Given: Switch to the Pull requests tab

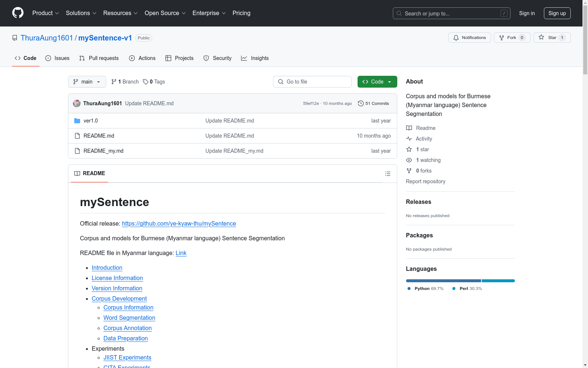Looking at the screenshot, I should [x=99, y=58].
